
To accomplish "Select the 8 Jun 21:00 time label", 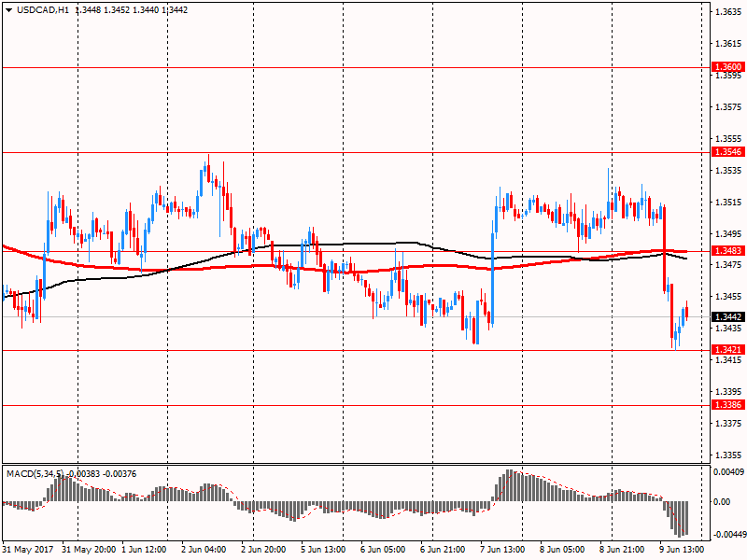I will pyautogui.click(x=622, y=550).
